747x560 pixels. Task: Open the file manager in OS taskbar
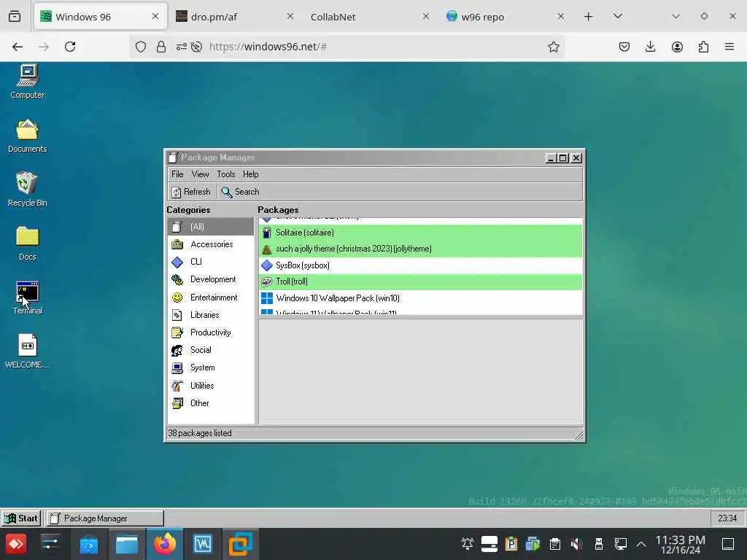pos(127,544)
